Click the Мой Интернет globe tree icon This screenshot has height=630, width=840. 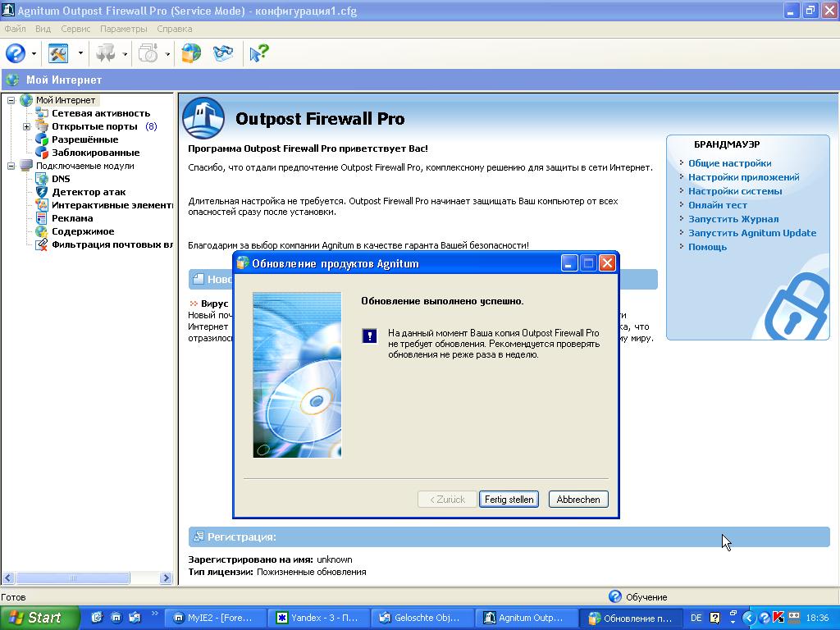26,100
